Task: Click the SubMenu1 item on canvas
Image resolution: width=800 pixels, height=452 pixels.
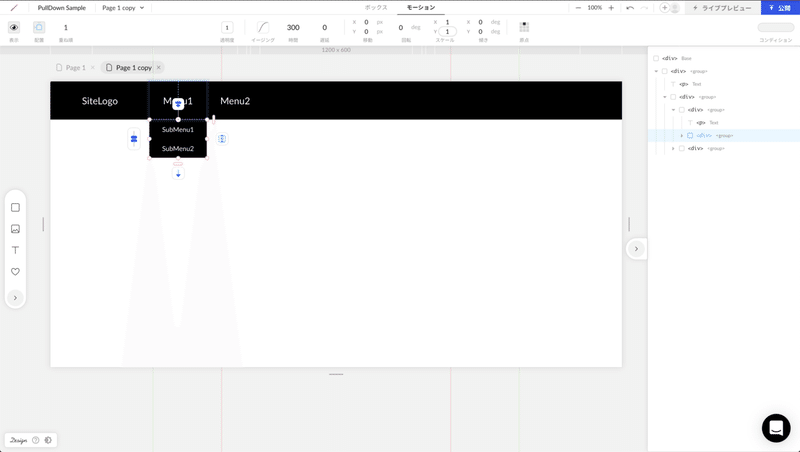Action: click(x=178, y=130)
